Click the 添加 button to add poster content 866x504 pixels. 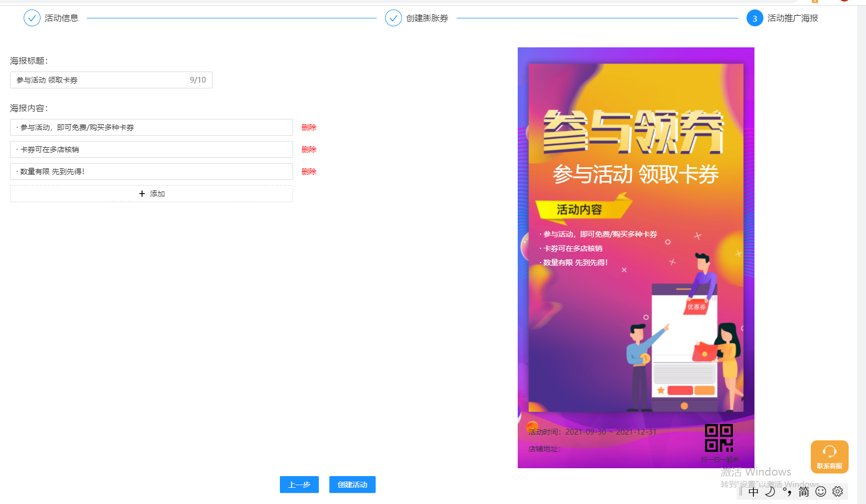click(152, 193)
